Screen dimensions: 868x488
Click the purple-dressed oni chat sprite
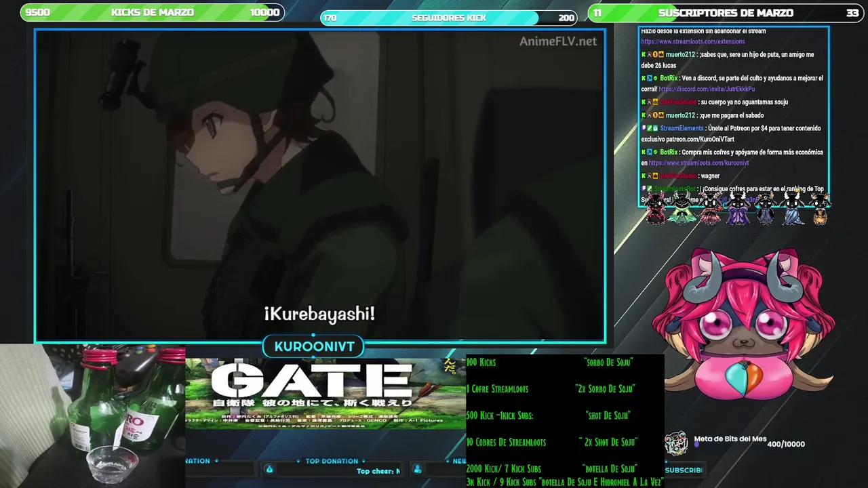coord(737,208)
